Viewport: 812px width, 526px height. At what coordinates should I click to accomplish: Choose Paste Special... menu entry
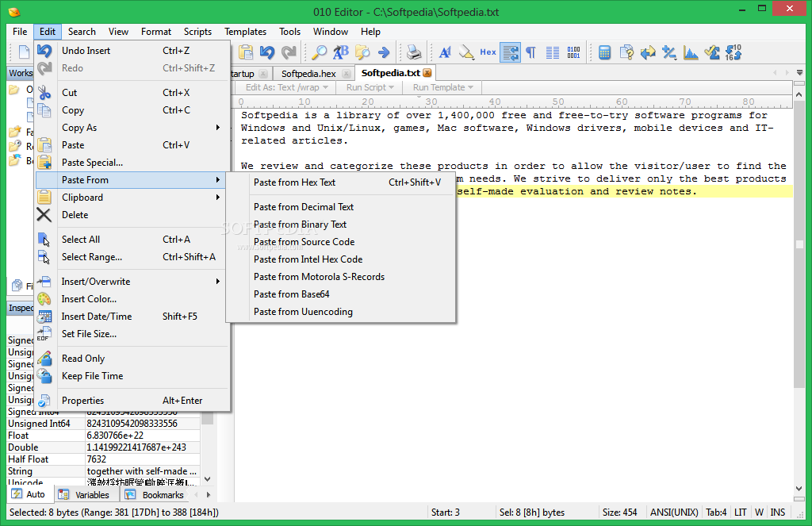[x=132, y=163]
